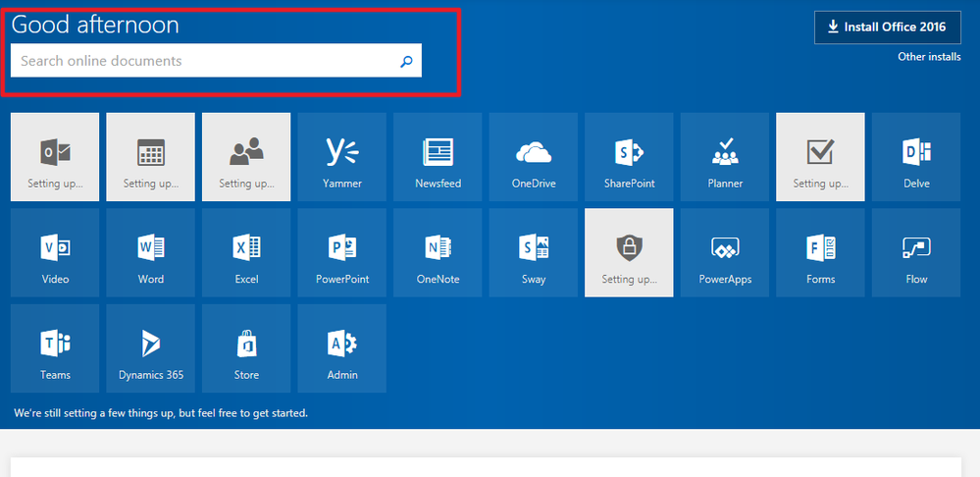This screenshot has width=980, height=477.
Task: Launch the Delve app
Action: pos(916,157)
